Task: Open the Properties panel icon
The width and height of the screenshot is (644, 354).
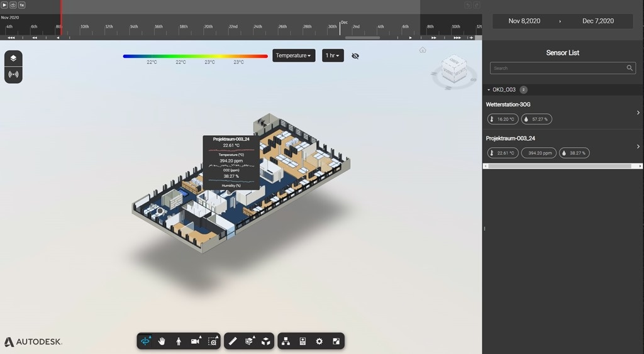Action: [x=303, y=341]
